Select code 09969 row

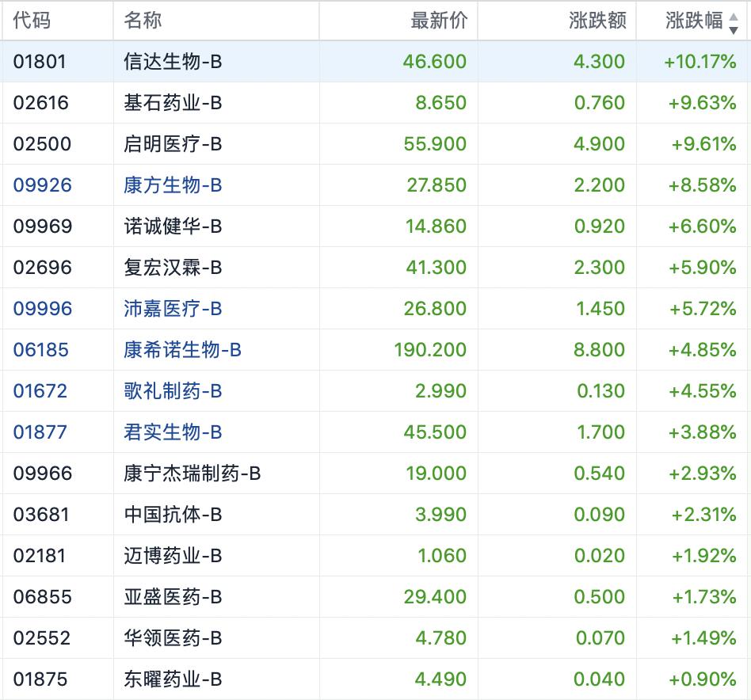[43, 226]
